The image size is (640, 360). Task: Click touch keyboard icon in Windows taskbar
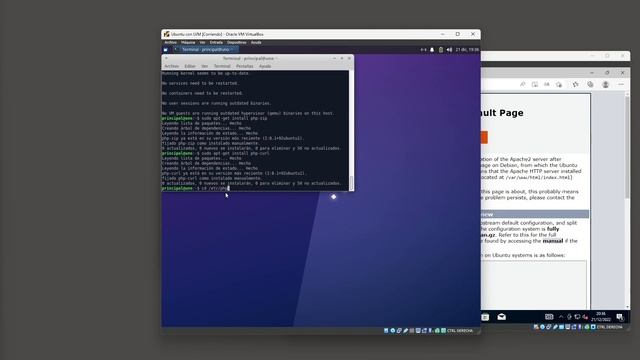point(549,317)
